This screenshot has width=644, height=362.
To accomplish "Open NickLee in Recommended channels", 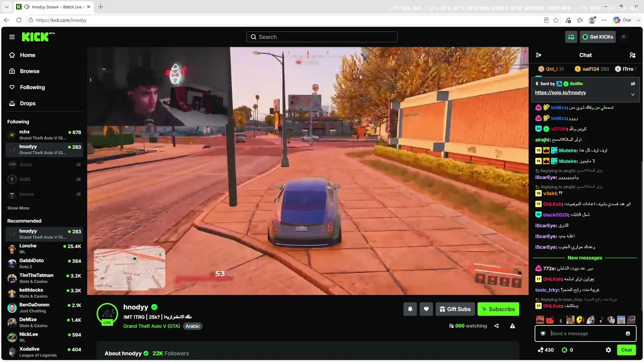I will [x=44, y=337].
